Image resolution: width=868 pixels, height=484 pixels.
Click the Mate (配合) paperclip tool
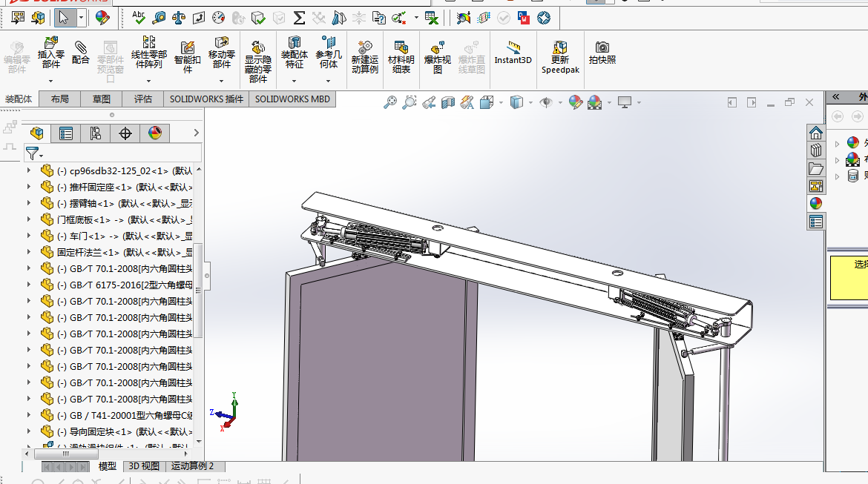[x=80, y=52]
